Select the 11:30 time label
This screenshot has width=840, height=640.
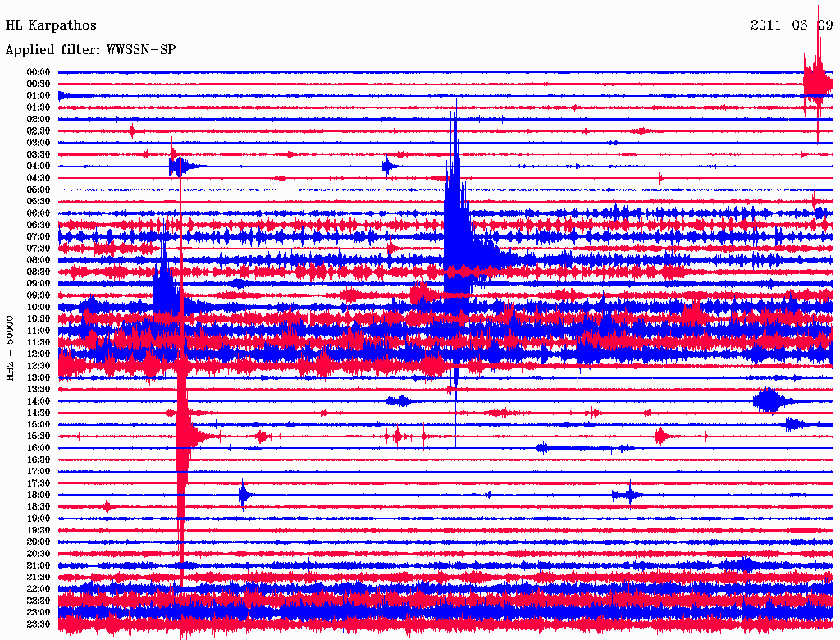[x=38, y=342]
